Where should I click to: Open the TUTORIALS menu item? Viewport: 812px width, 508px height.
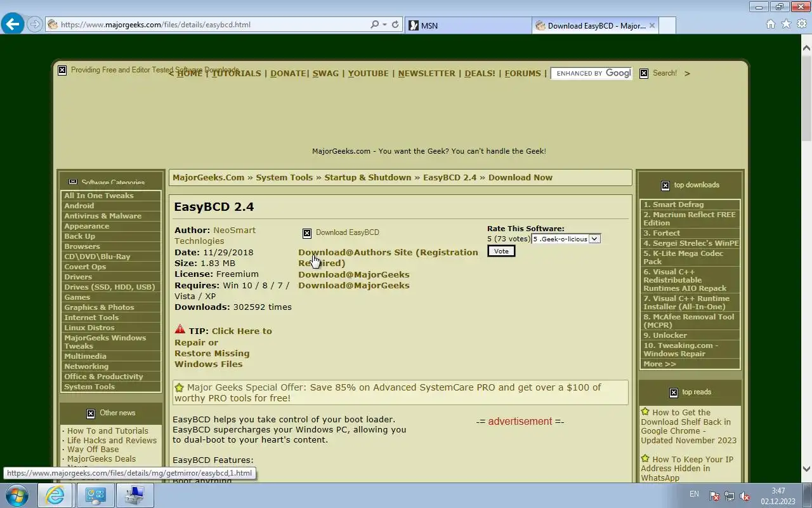[236, 73]
